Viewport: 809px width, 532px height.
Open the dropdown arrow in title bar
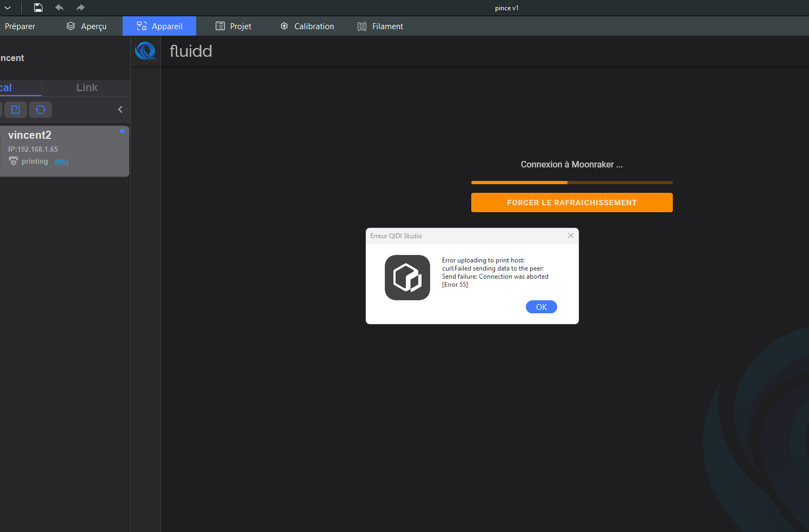[8, 8]
